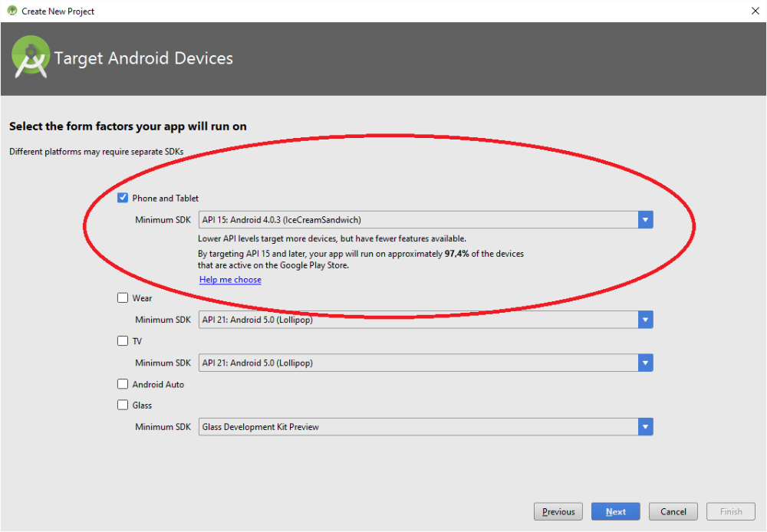Image resolution: width=767 pixels, height=532 pixels.
Task: Click the 'Select the form factors your app will run on' text
Action: pos(128,126)
